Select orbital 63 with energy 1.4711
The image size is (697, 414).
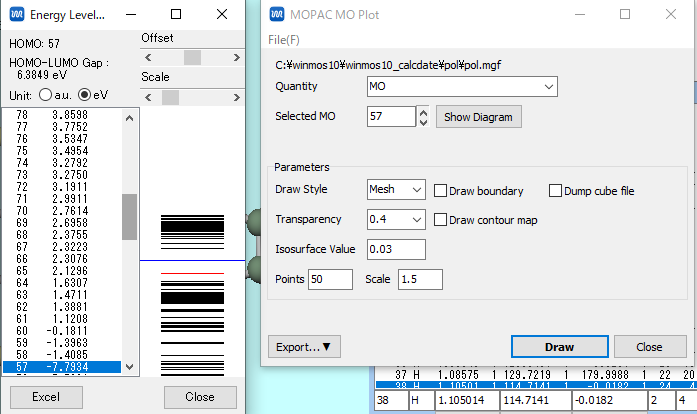point(62,295)
